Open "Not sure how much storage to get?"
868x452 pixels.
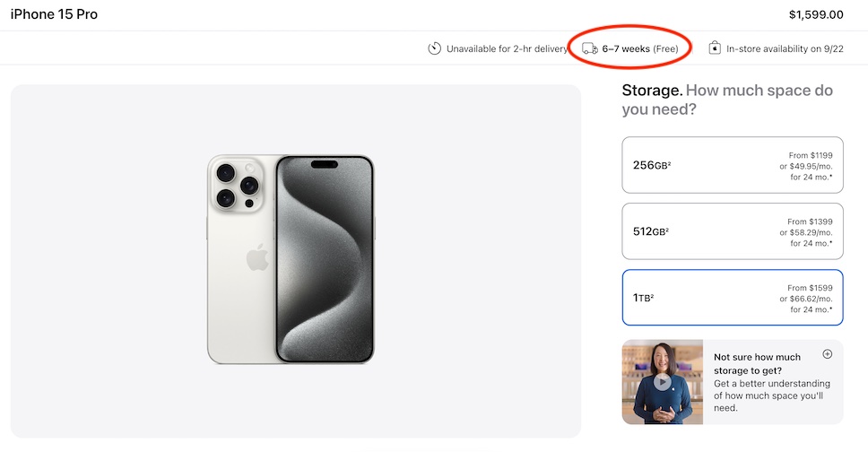coord(757,363)
